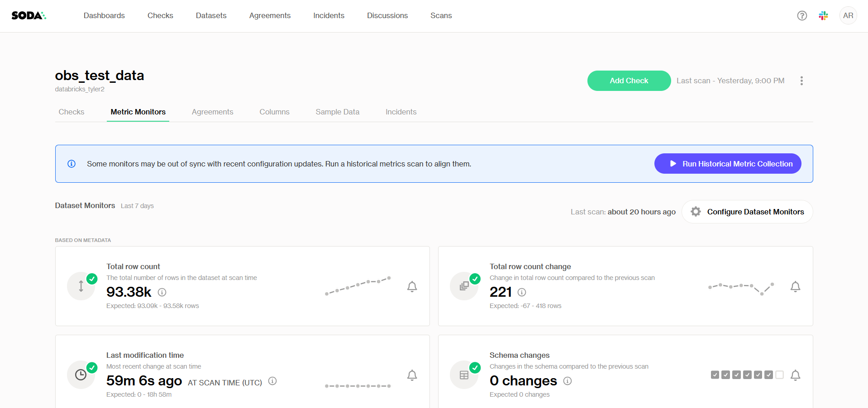This screenshot has width=868, height=408.
Task: Show info for AT SCAN TIME (UTC)
Action: (272, 381)
